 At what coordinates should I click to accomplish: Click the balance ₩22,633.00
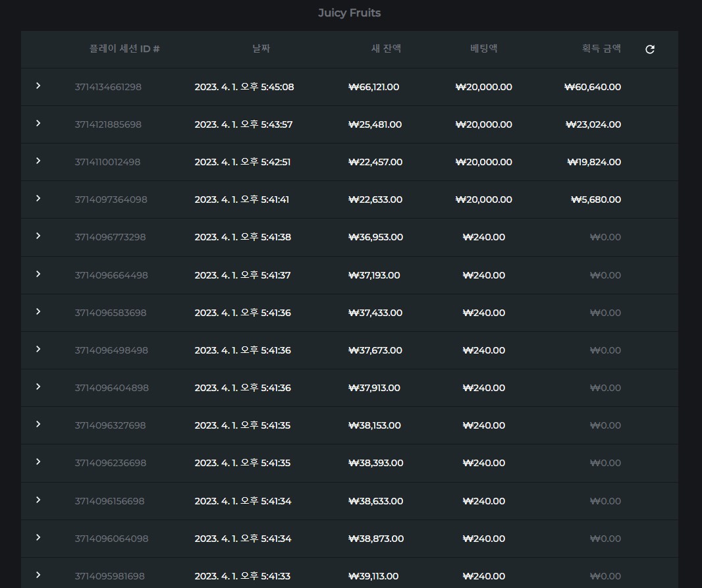pos(375,200)
